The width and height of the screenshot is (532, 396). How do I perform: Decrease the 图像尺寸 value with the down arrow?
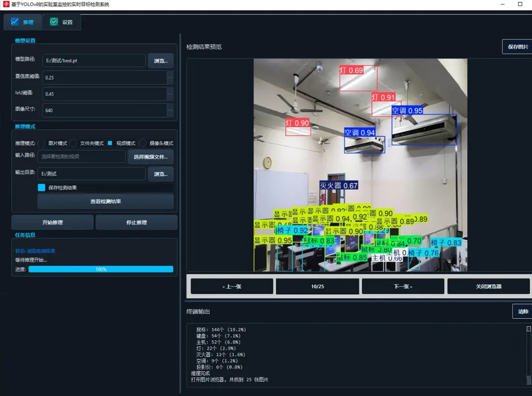point(170,113)
